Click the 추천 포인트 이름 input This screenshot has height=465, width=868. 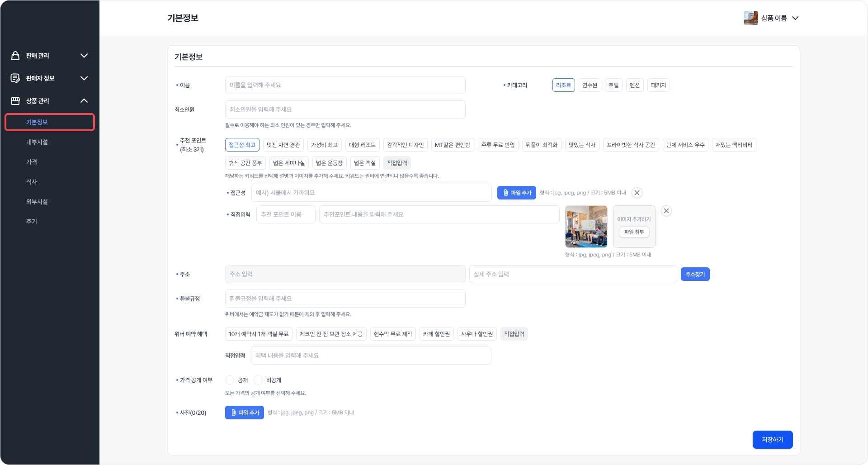286,214
